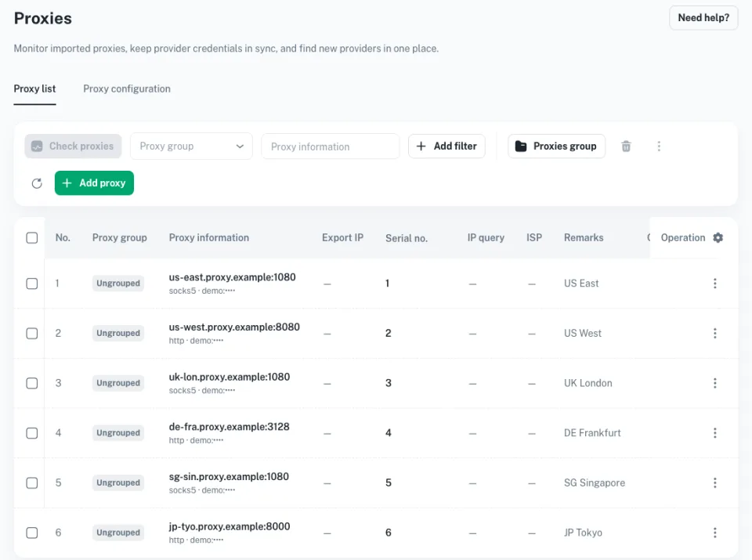Open row menu for US West proxy

tap(715, 333)
